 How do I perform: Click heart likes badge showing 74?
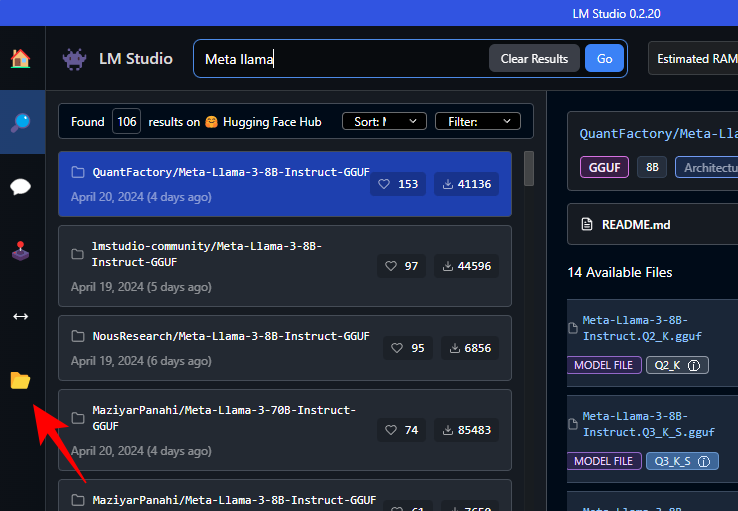401,430
